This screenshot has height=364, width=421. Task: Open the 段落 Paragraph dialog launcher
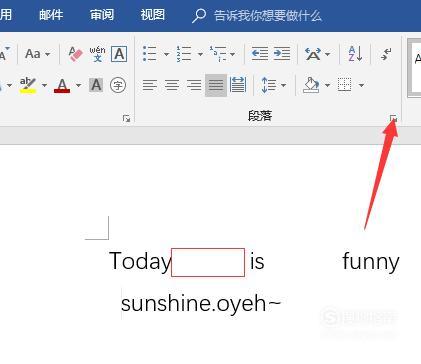pyautogui.click(x=394, y=118)
